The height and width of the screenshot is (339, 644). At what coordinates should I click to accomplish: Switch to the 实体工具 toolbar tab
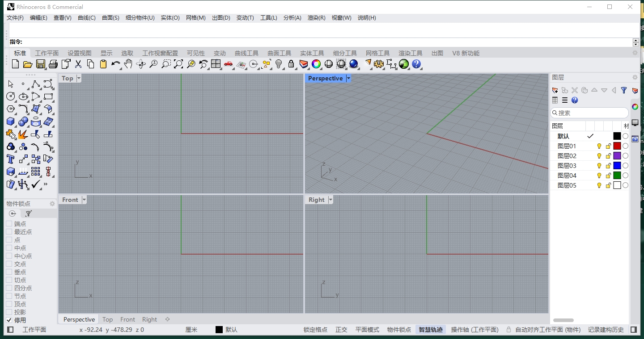click(x=312, y=53)
